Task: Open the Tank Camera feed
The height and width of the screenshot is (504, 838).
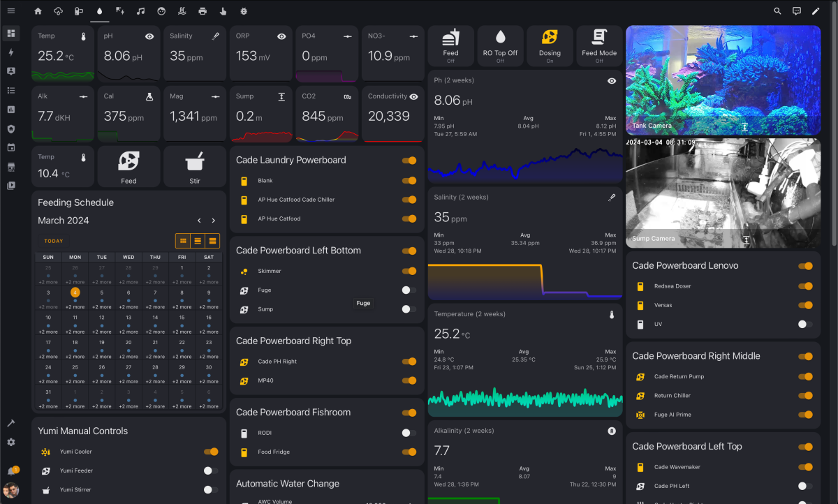Action: [723, 80]
